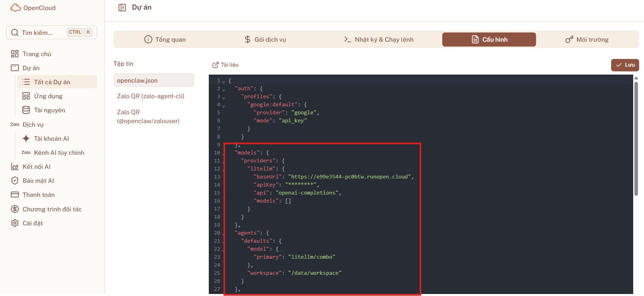Click the Lưu save button
Screen dimensions: 644x296
point(625,65)
